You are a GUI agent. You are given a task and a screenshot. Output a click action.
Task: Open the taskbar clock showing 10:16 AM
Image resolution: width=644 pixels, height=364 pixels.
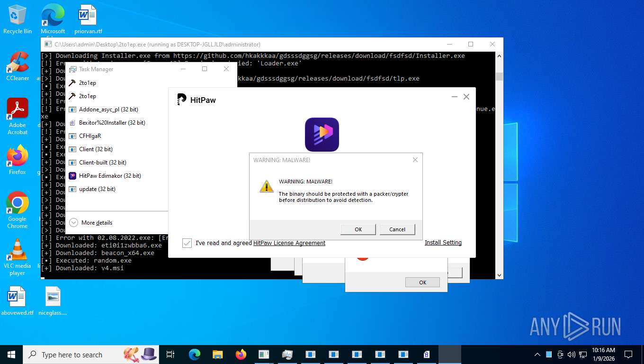pyautogui.click(x=603, y=355)
